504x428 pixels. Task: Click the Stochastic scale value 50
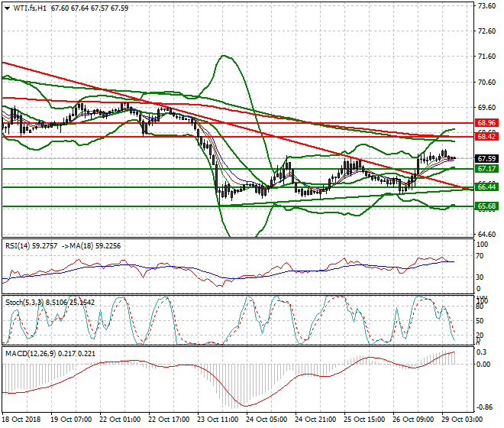[x=480, y=321]
